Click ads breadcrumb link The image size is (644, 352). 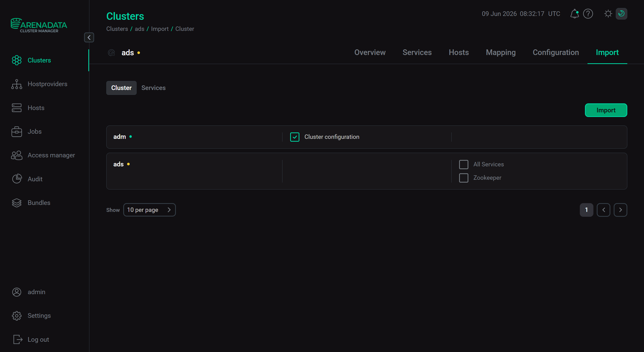[139, 29]
